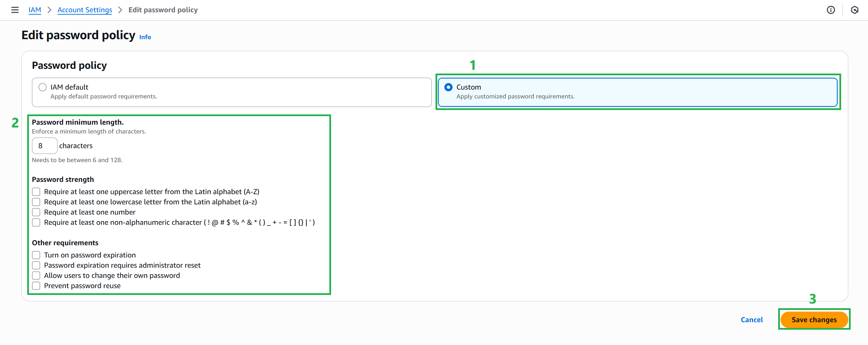
Task: Select the Custom password policy radio button
Action: tap(448, 87)
